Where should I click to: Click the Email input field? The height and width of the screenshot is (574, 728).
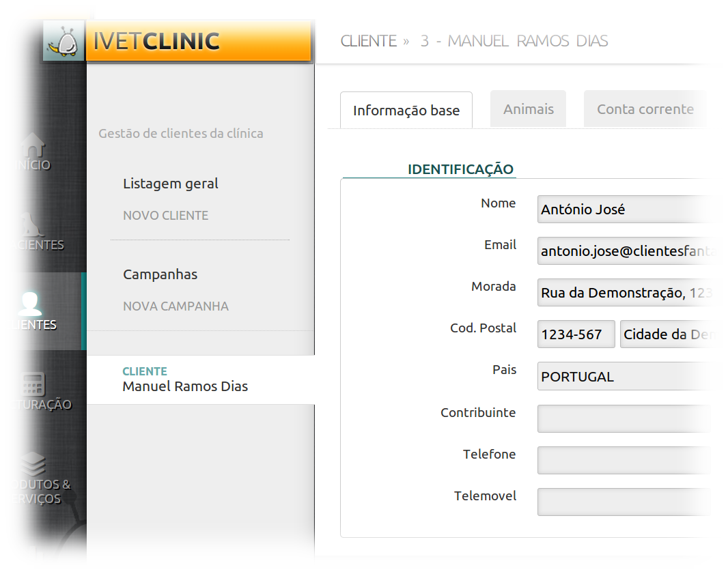click(x=621, y=251)
